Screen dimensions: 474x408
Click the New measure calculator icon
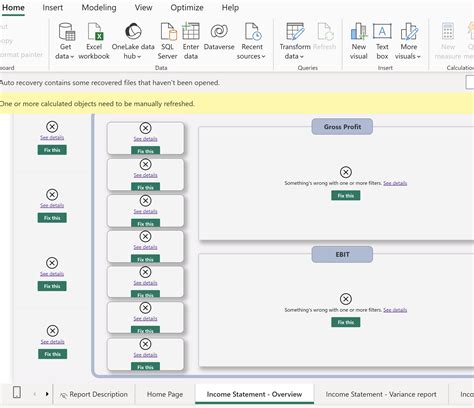point(448,32)
